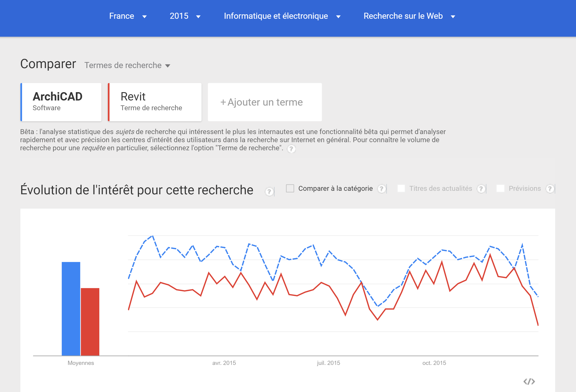Expand the 2015 time range dropdown
Viewport: 576px width, 392px height.
[185, 16]
